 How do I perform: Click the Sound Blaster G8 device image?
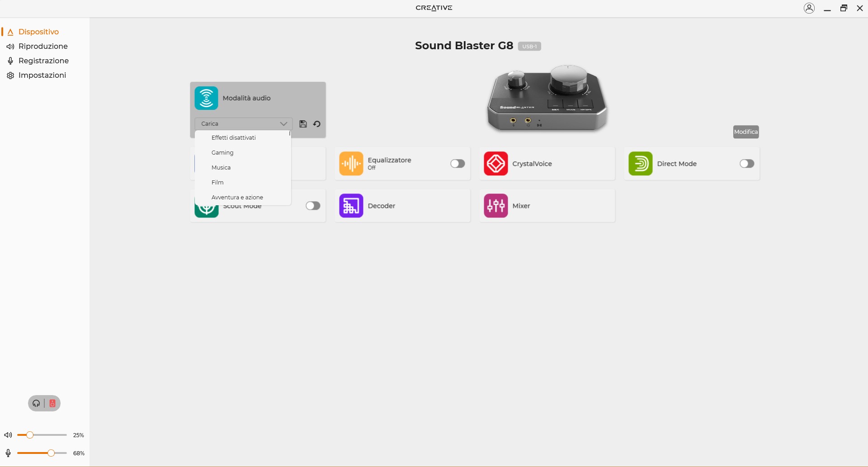click(x=547, y=98)
